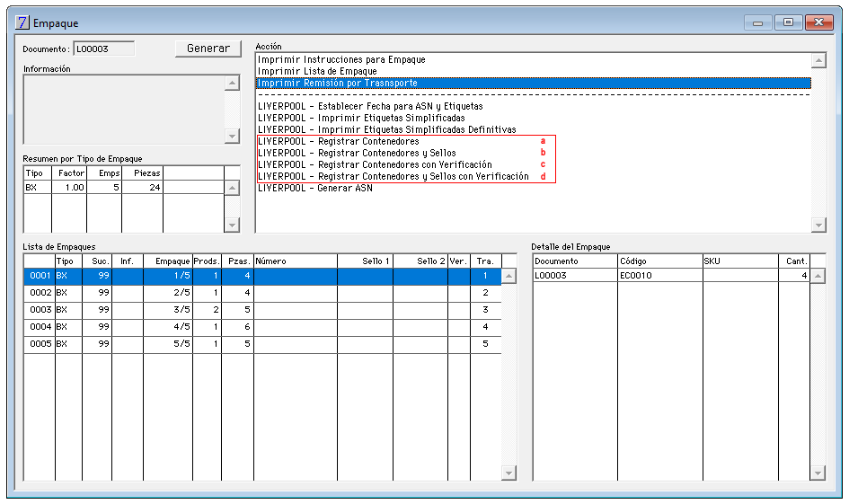Click Información box scroll up arrow
849x504 pixels.
click(x=232, y=83)
